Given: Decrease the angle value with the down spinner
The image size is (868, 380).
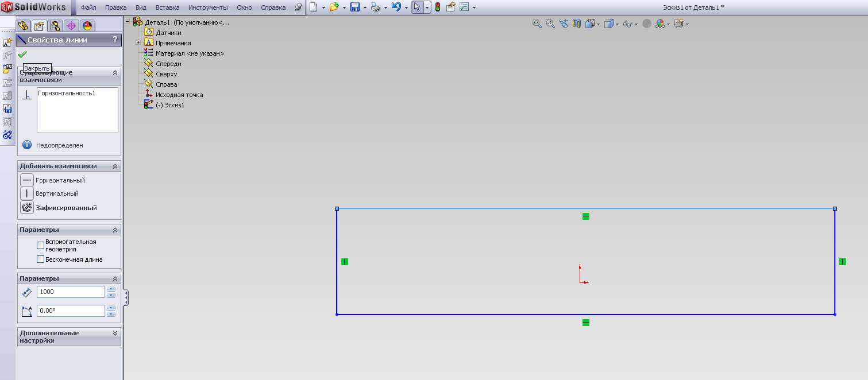Looking at the screenshot, I should [x=111, y=313].
